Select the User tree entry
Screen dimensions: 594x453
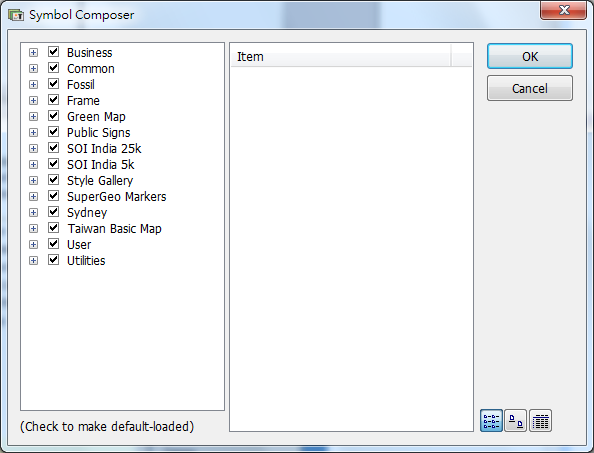pyautogui.click(x=79, y=245)
